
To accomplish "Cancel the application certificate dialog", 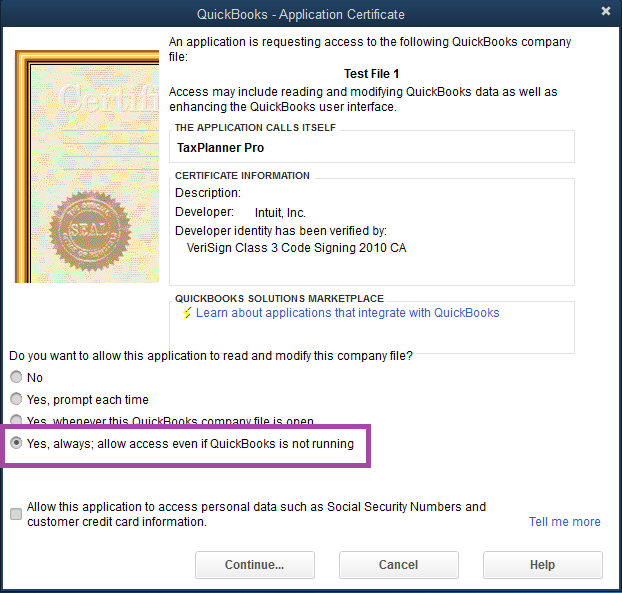I will (399, 564).
